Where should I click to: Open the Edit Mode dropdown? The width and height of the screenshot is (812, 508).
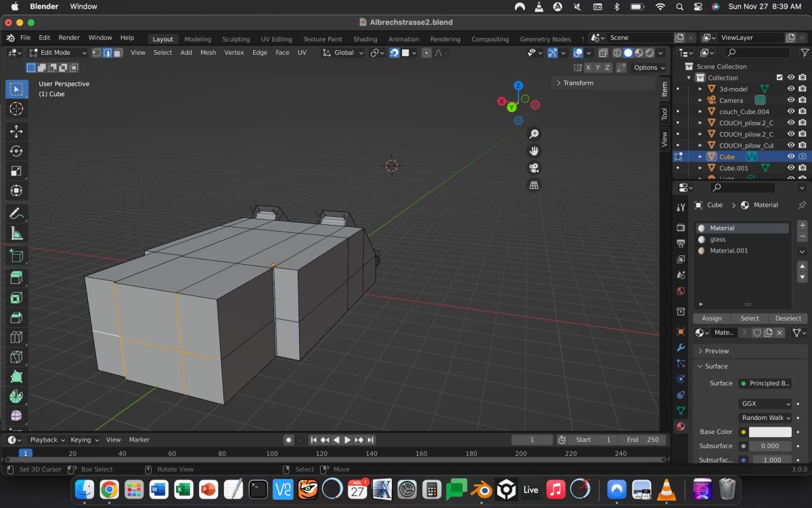58,53
